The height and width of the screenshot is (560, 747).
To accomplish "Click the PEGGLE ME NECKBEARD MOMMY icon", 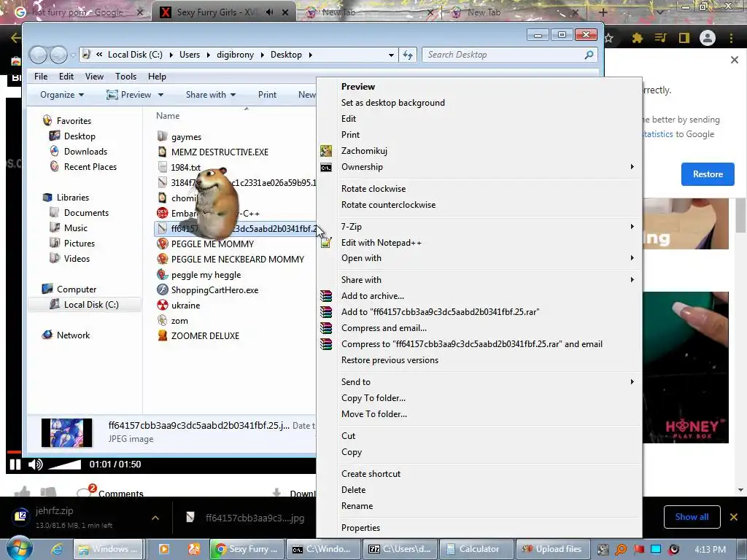I will coord(163,259).
